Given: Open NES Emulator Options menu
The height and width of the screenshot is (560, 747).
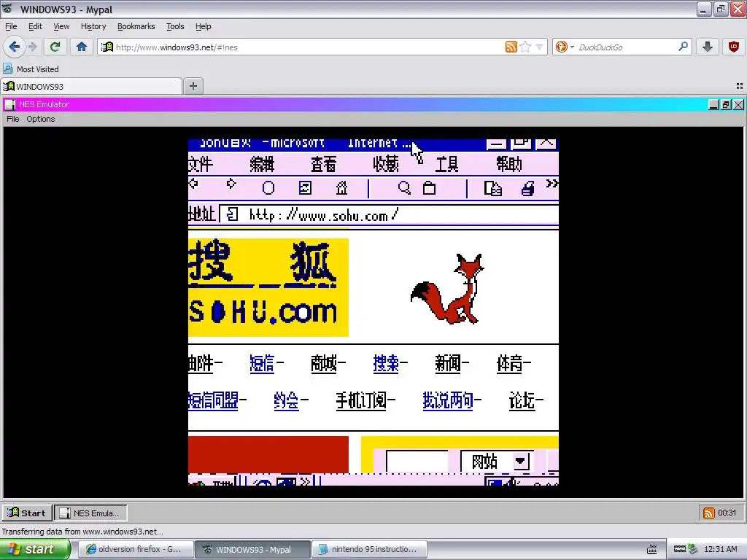Looking at the screenshot, I should [x=41, y=119].
